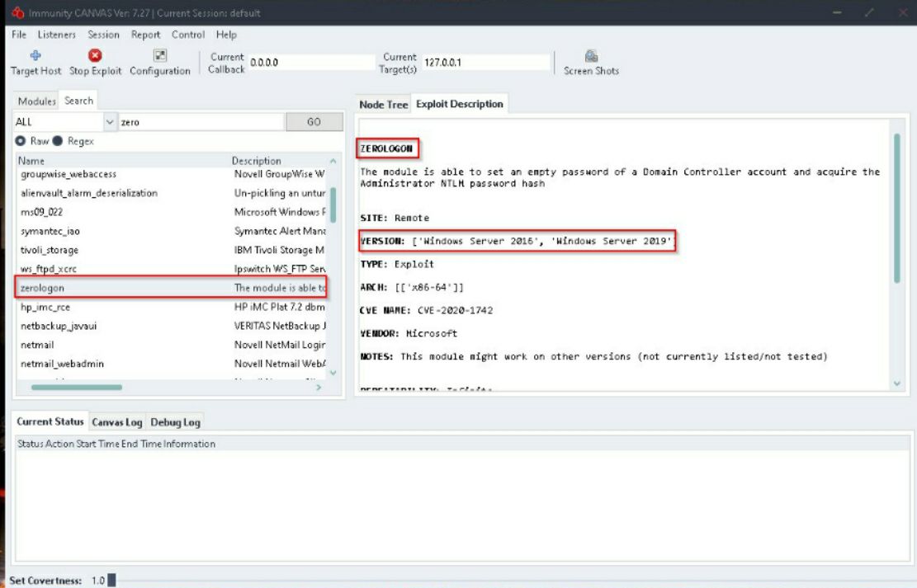The image size is (917, 588).
Task: Select the zerologon module row
Action: pyautogui.click(x=172, y=288)
